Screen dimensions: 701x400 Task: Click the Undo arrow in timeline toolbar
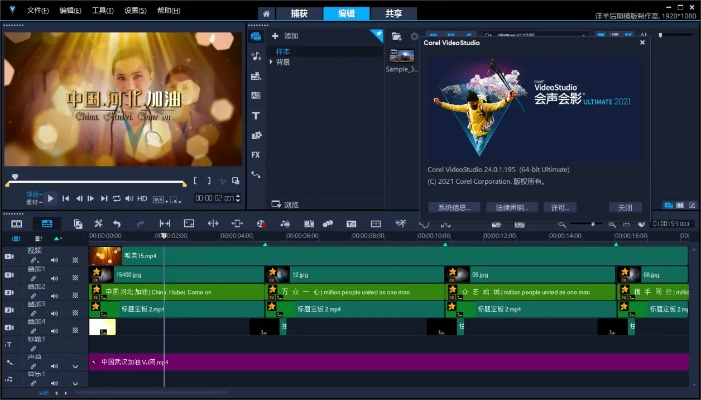point(117,223)
